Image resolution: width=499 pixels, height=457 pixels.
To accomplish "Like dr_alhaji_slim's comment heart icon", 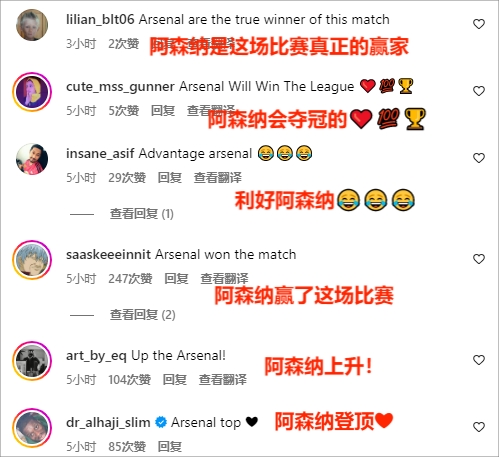I will (479, 427).
